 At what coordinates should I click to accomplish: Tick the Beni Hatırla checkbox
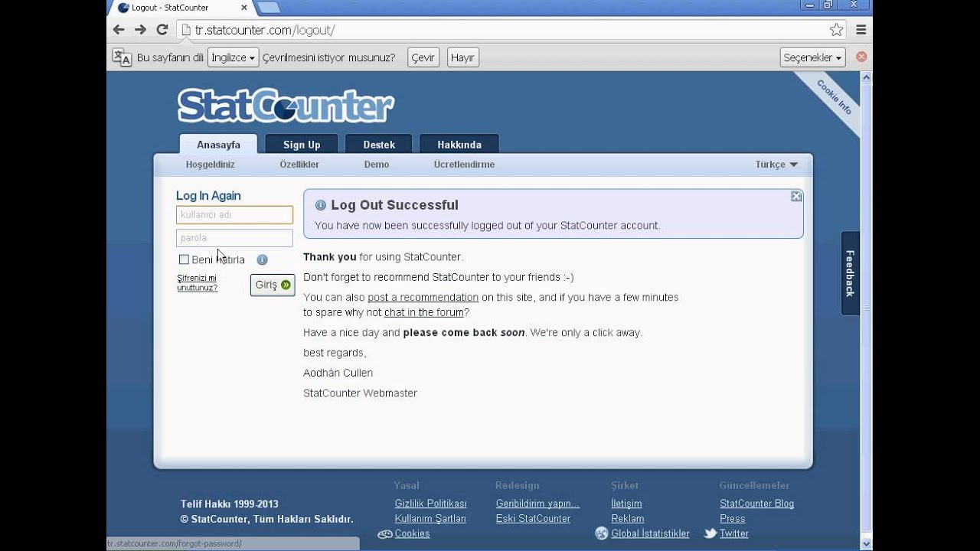184,259
